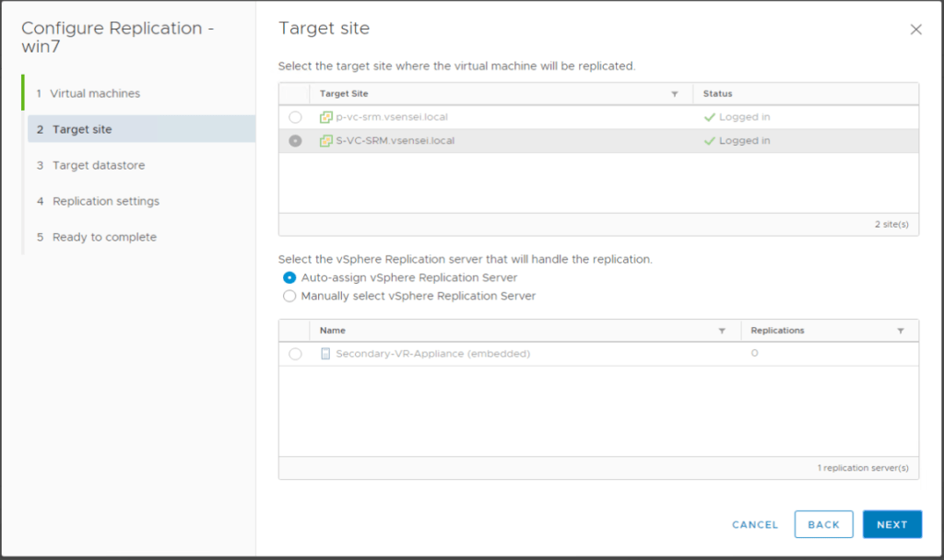The image size is (944, 560).
Task: Open the Replications column filter
Action: [x=900, y=331]
